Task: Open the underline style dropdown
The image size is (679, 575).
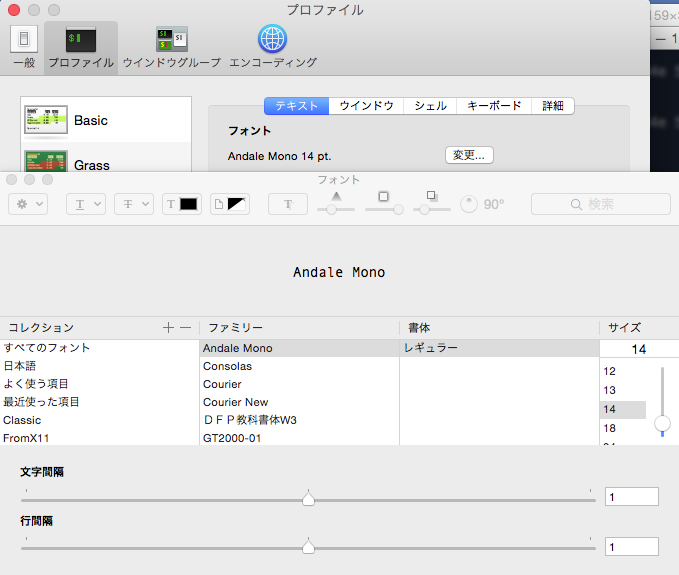Action: click(86, 204)
